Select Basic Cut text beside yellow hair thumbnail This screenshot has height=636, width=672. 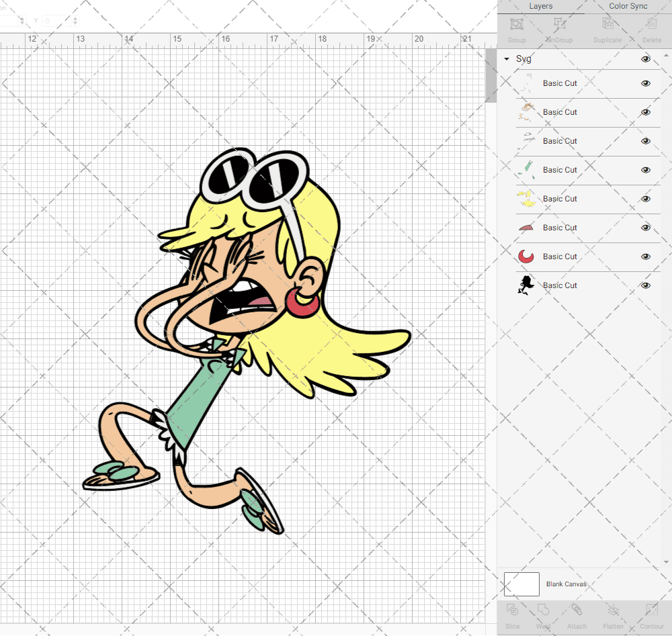560,199
